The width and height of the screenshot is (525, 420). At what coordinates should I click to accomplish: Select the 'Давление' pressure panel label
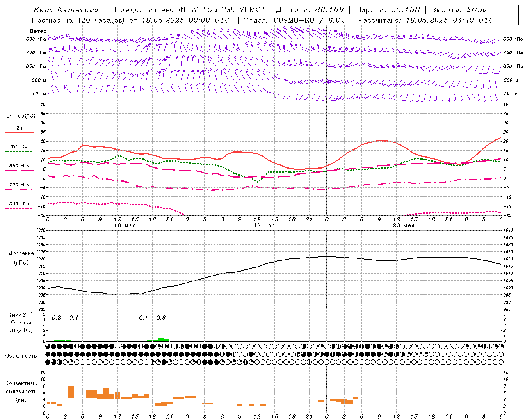21,253
